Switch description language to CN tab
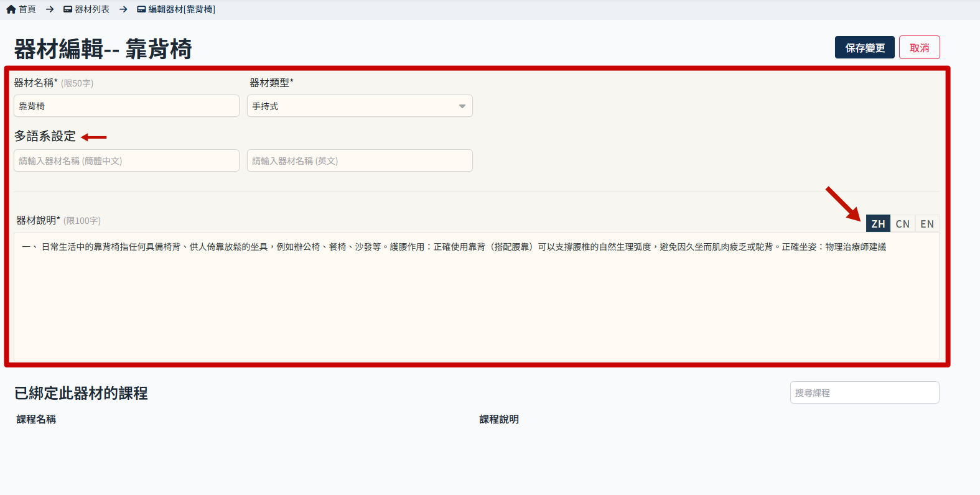This screenshot has height=495, width=980. [902, 224]
